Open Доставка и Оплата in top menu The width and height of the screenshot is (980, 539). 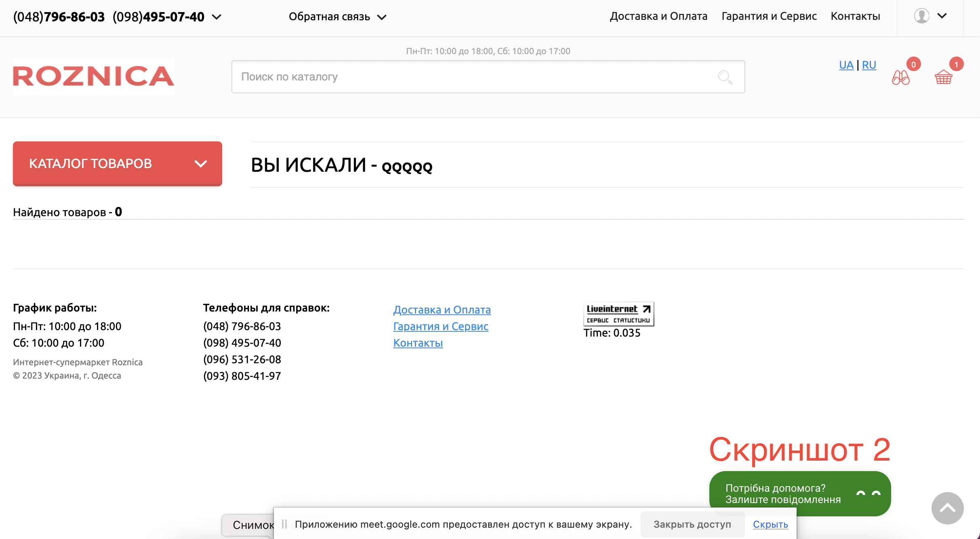658,16
